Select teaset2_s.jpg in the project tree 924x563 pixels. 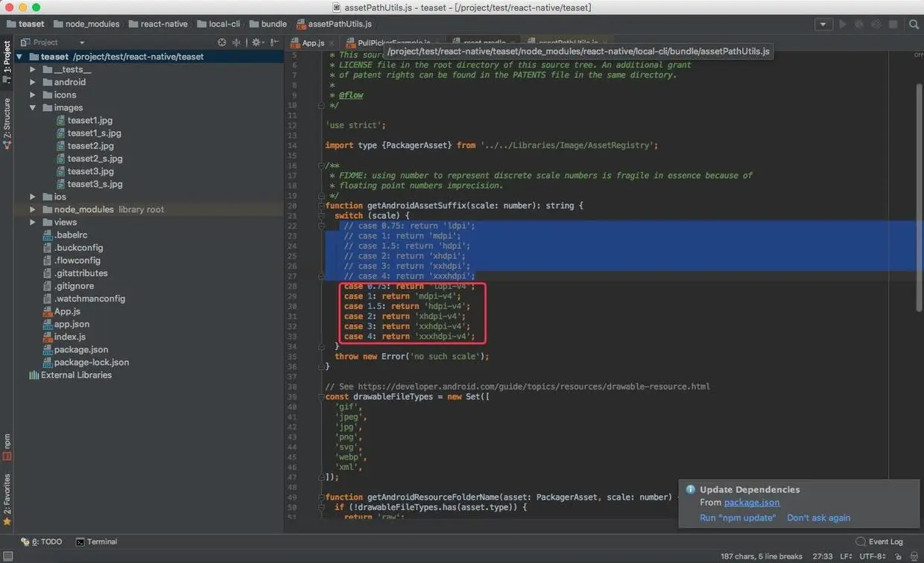95,159
